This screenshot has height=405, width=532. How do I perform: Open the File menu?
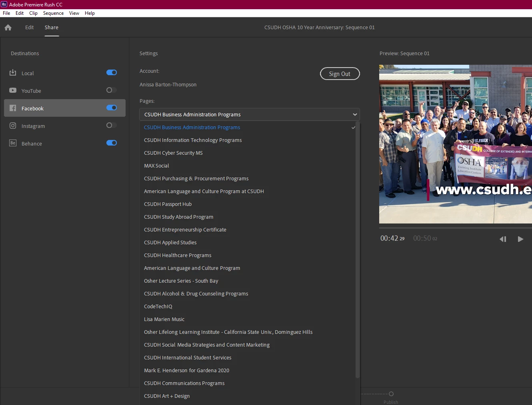6,13
